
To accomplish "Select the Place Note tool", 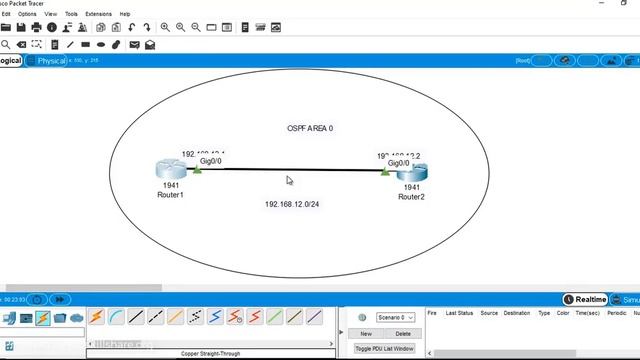I will pos(55,44).
